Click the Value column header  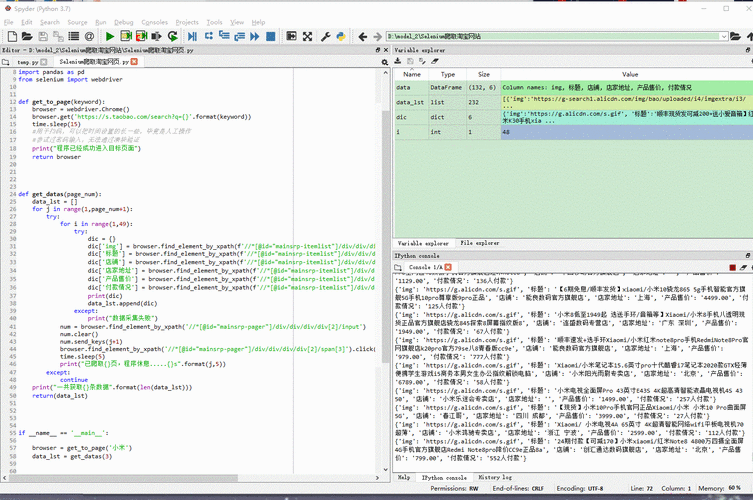[627, 74]
